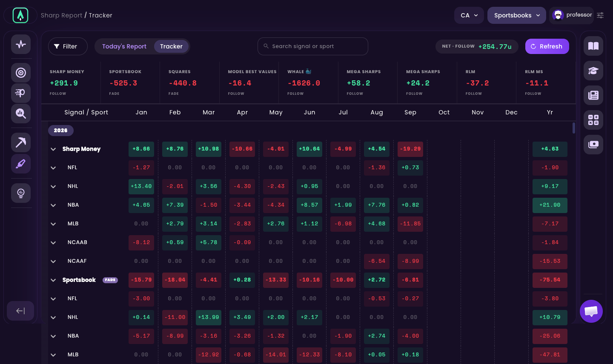This screenshot has width=613, height=364.
Task: Expand the NCAAF row chevron
Action: [53, 261]
